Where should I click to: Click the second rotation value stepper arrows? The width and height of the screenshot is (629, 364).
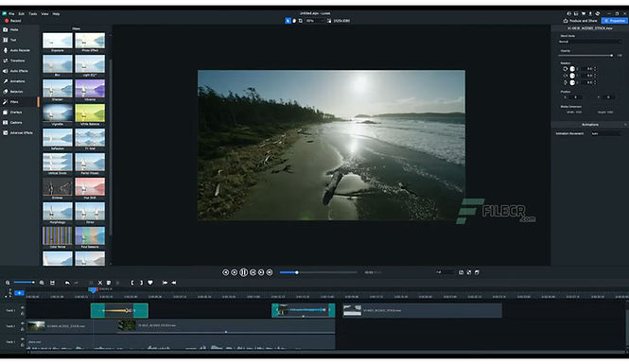[595, 76]
